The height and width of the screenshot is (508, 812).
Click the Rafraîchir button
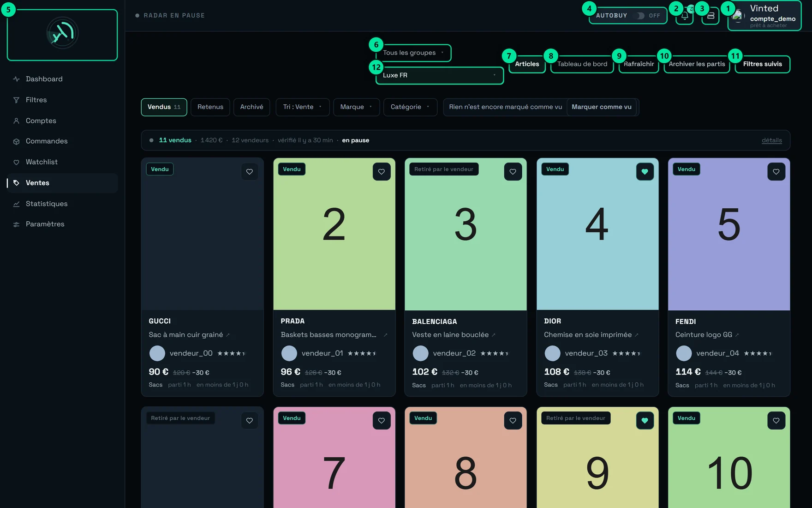coord(639,64)
